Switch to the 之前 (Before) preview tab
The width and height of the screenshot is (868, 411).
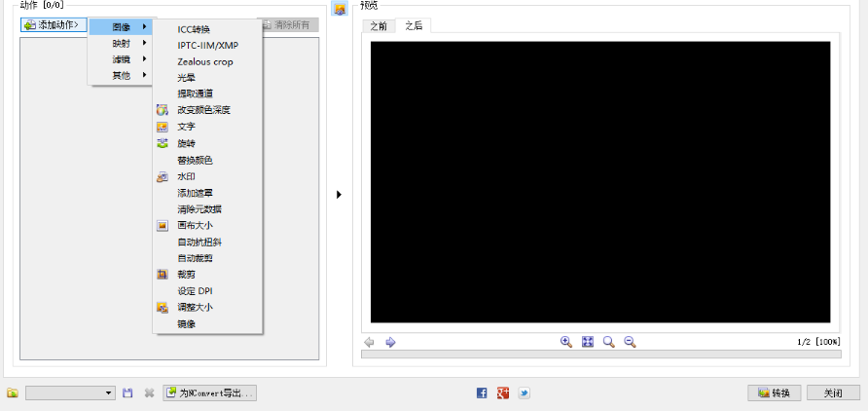tap(378, 26)
